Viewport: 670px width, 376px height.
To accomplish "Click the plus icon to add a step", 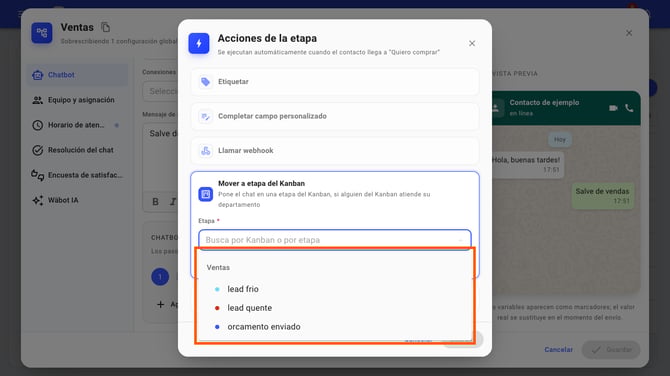I will coord(160,304).
